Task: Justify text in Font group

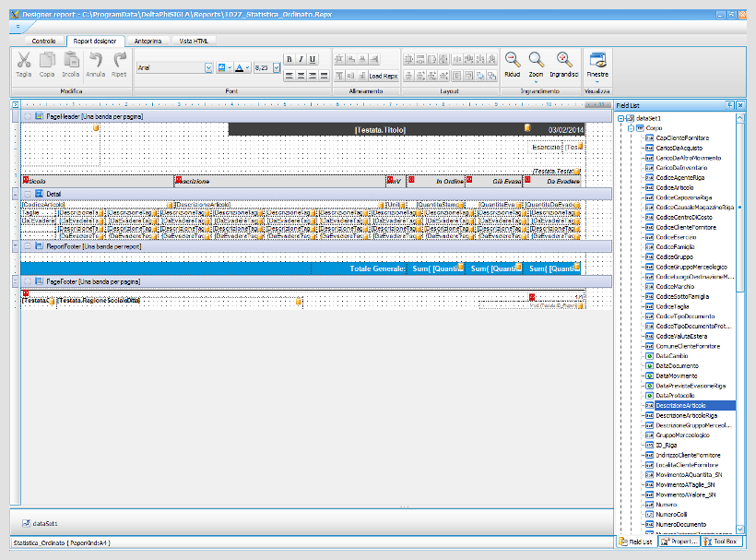Action: point(324,76)
